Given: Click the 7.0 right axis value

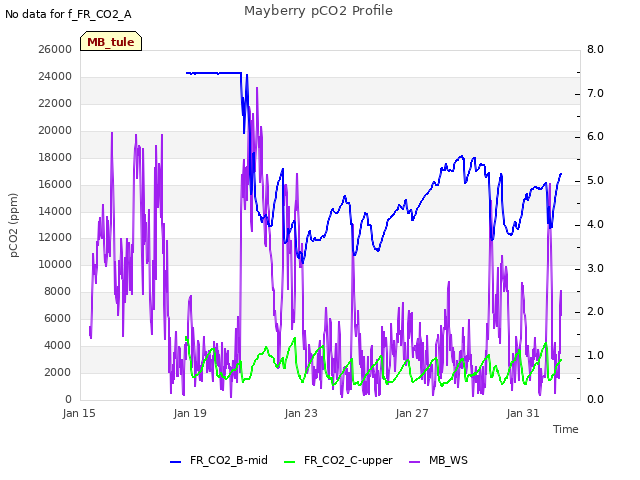Looking at the screenshot, I should 596,93.
